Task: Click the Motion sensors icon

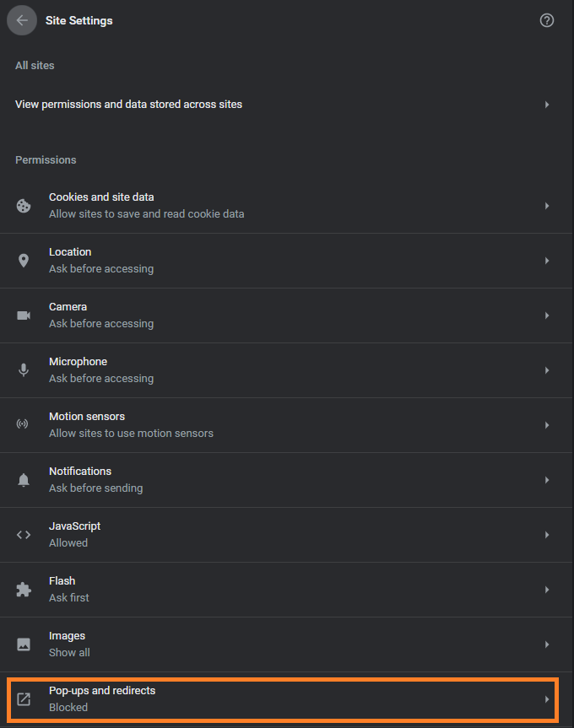Action: click(x=22, y=423)
